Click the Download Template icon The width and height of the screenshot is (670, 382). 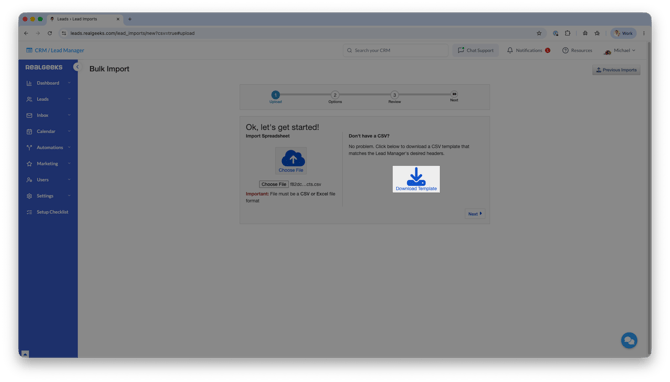tap(416, 176)
